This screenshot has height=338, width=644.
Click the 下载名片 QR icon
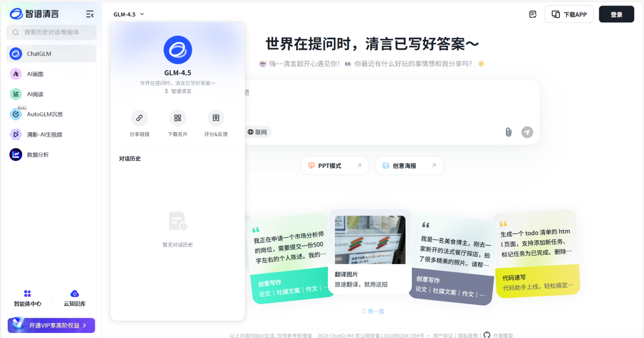point(178,118)
